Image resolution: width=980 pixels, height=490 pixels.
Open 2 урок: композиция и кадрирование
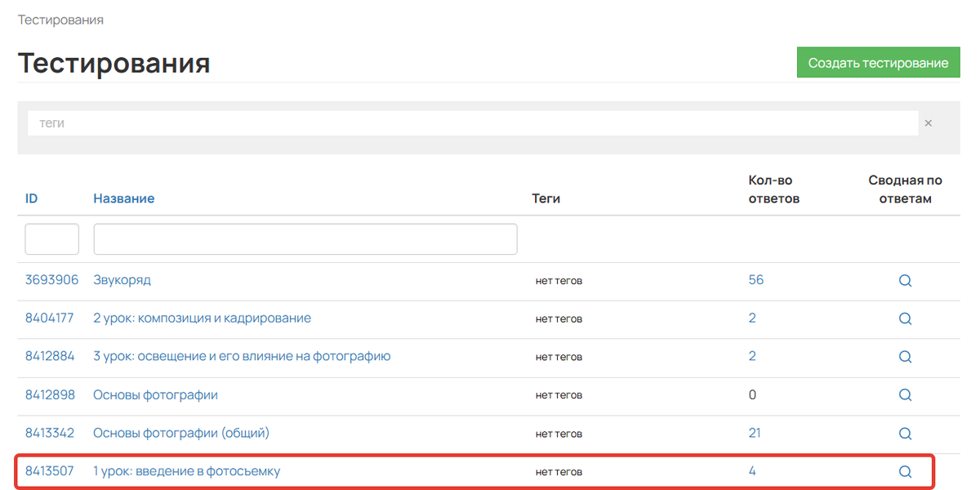[202, 318]
